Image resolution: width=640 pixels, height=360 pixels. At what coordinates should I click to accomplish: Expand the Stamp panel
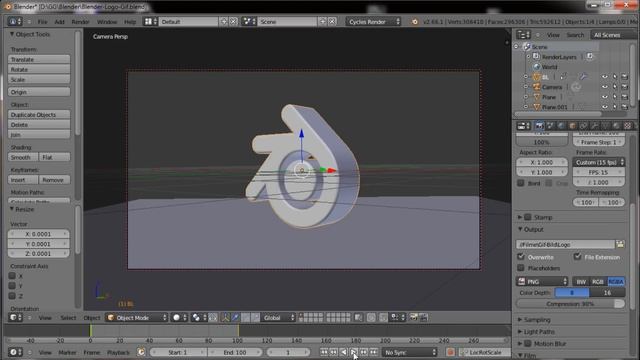520,217
